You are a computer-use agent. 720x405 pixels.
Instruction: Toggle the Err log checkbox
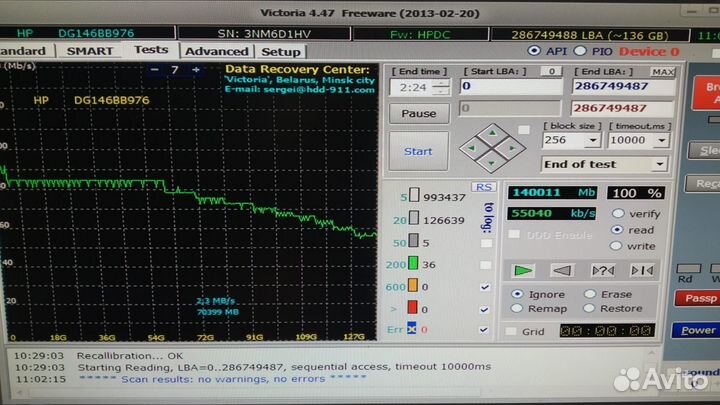pyautogui.click(x=485, y=329)
